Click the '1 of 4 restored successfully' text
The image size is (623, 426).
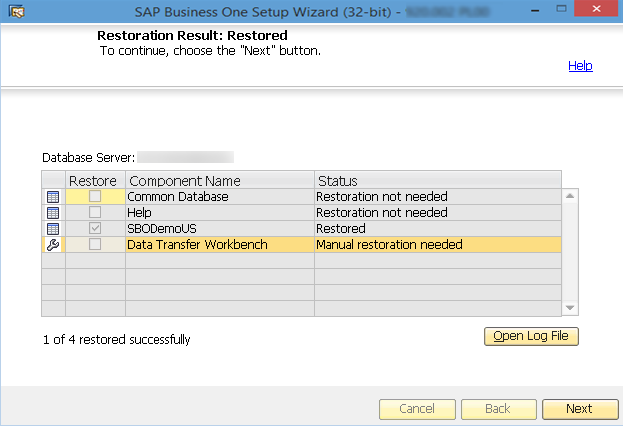[116, 340]
